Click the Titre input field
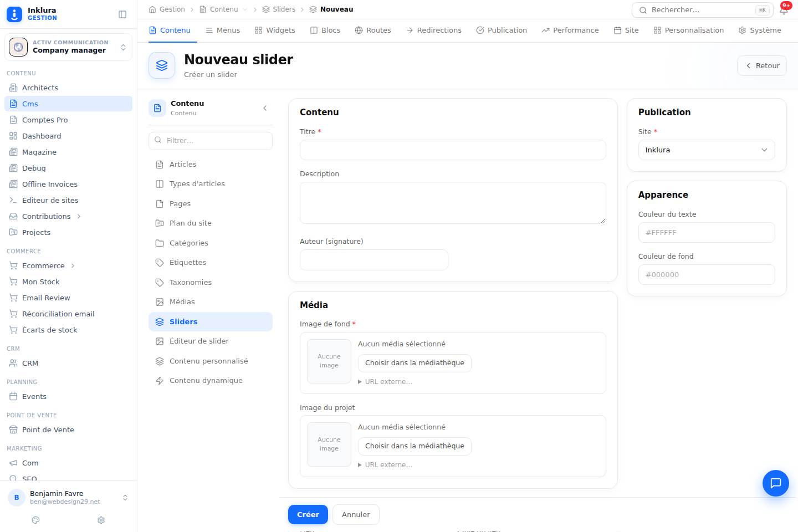798x532 pixels. (453, 150)
